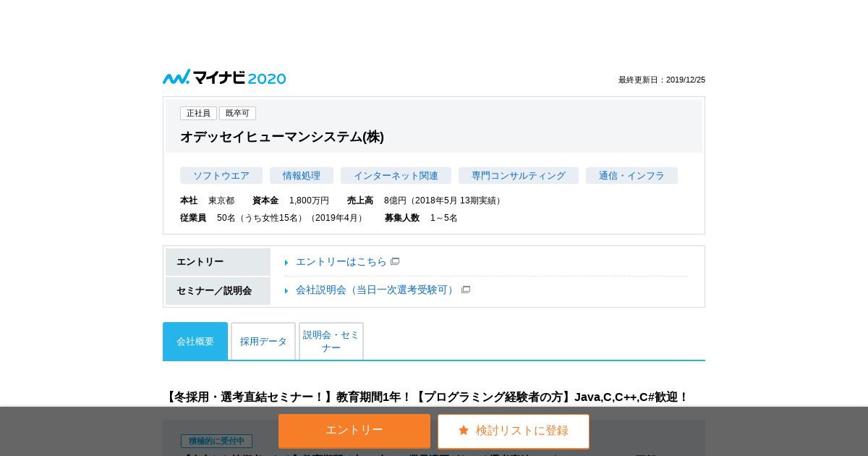Click the 資本金 1,800万円 text
Image resolution: width=868 pixels, height=456 pixels.
click(x=291, y=200)
